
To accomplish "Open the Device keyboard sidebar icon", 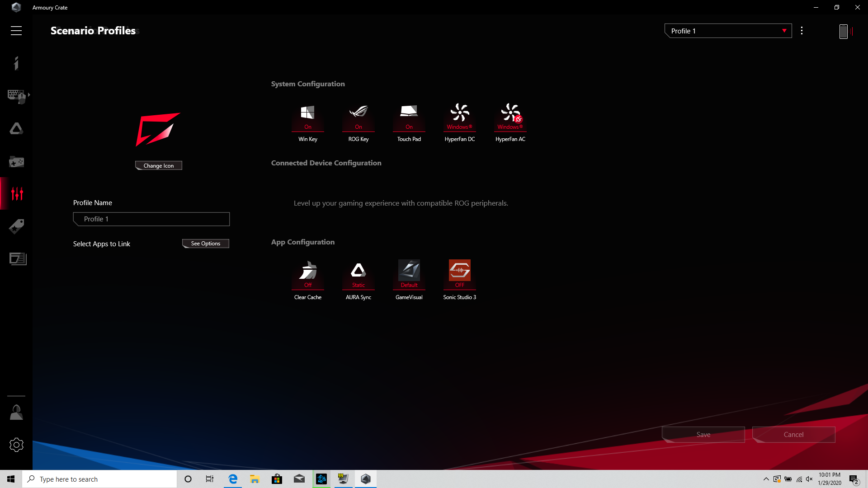I will click(x=16, y=96).
